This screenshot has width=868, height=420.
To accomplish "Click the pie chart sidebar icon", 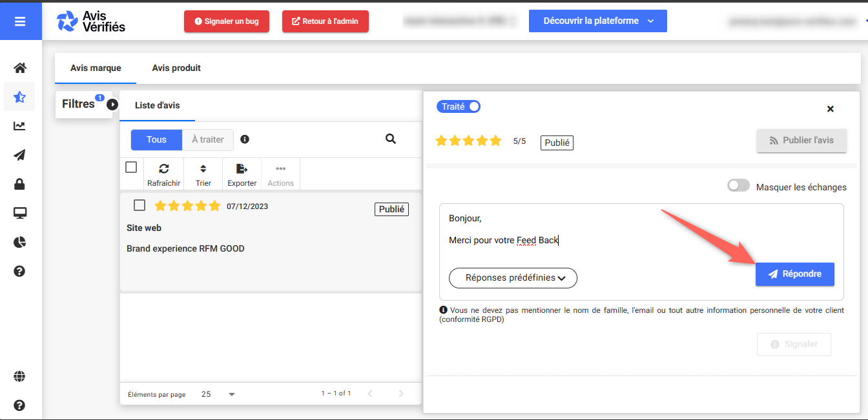I will tap(20, 242).
